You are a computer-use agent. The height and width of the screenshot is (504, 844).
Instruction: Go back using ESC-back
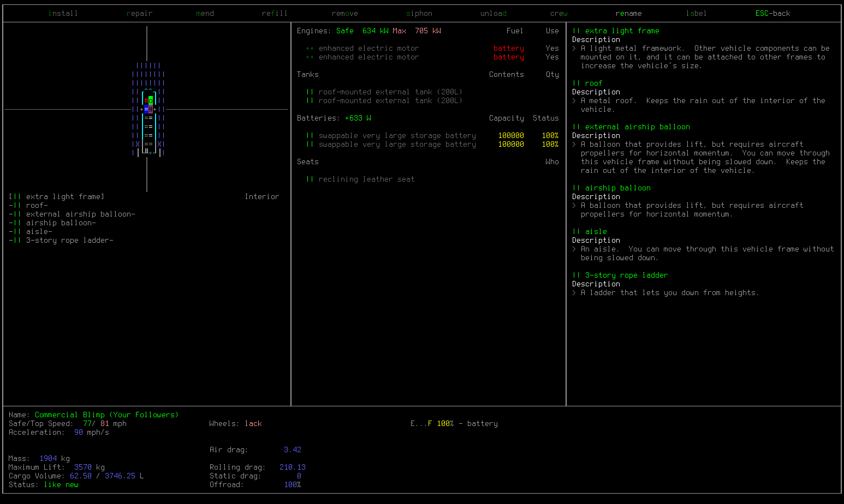pyautogui.click(x=772, y=13)
